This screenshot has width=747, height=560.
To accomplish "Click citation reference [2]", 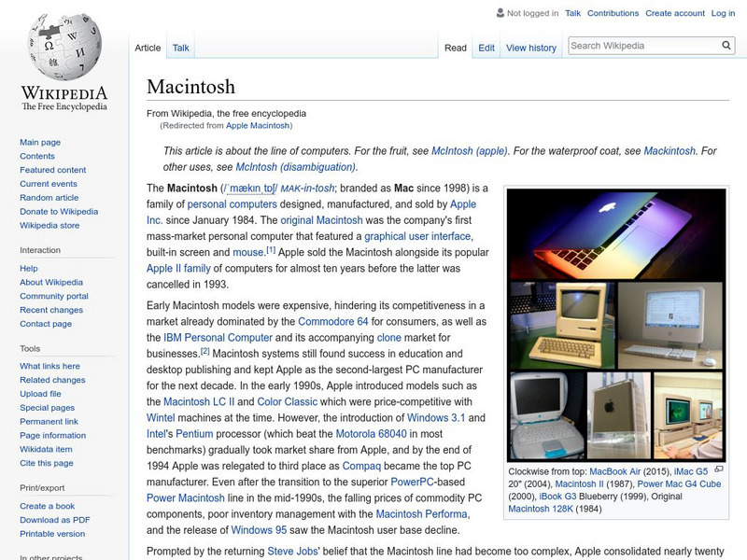I will [204, 351].
